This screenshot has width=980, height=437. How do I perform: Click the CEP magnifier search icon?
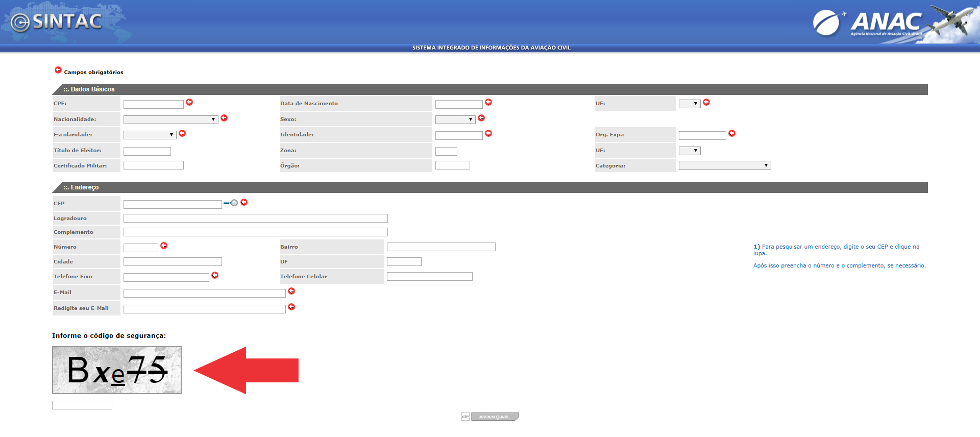(x=231, y=203)
